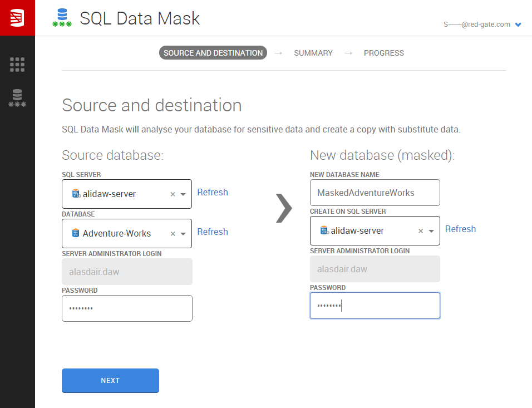This screenshot has width=532, height=408.
Task: Focus the New Database Name field
Action: click(x=375, y=193)
